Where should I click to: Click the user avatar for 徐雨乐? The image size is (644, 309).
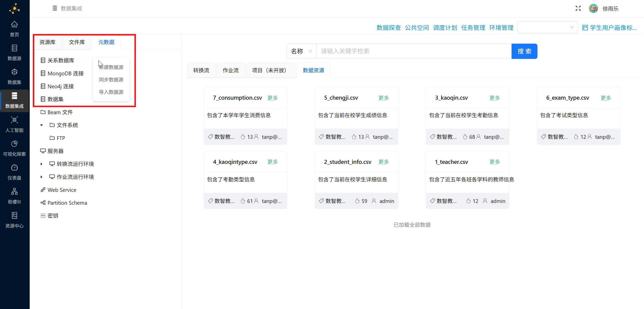pyautogui.click(x=593, y=8)
